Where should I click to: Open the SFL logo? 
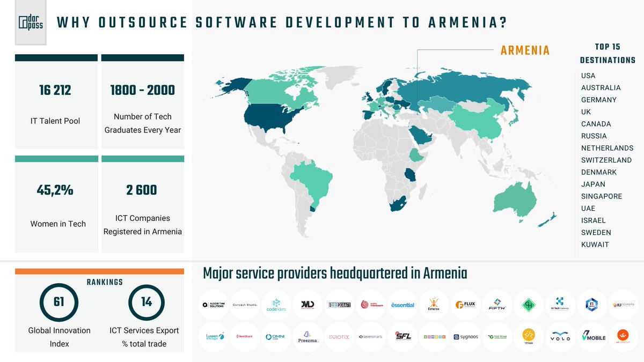403,337
